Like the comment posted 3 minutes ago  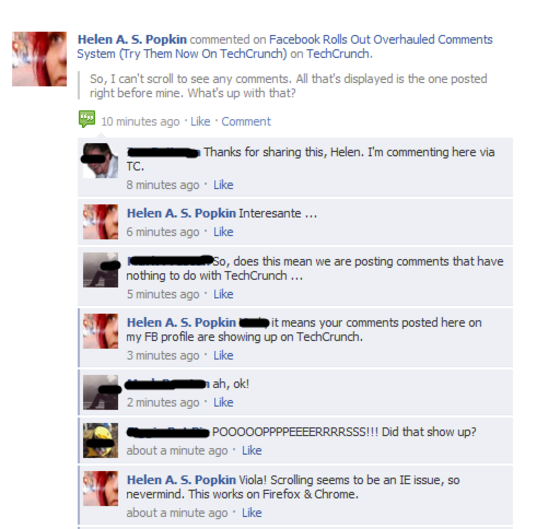(223, 355)
